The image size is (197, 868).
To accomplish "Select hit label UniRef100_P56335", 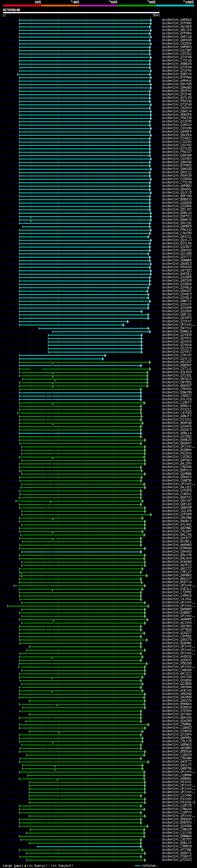I will click(x=177, y=118).
